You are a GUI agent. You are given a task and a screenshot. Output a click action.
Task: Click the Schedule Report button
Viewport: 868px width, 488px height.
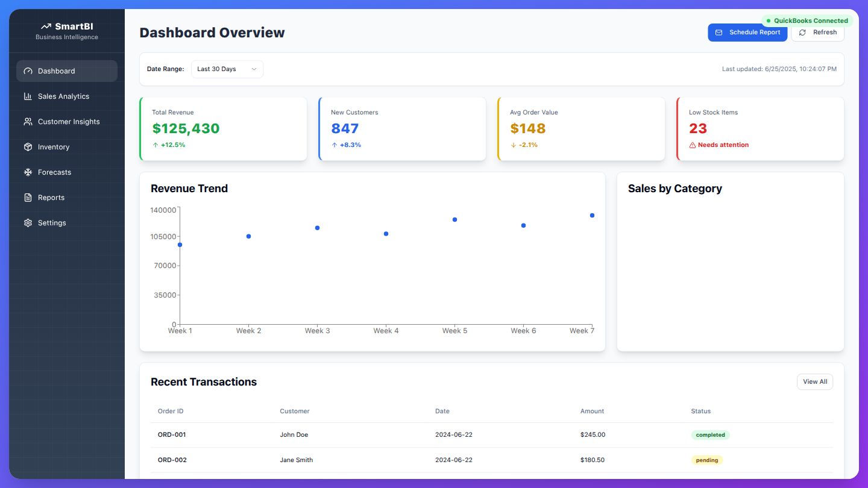pyautogui.click(x=747, y=33)
